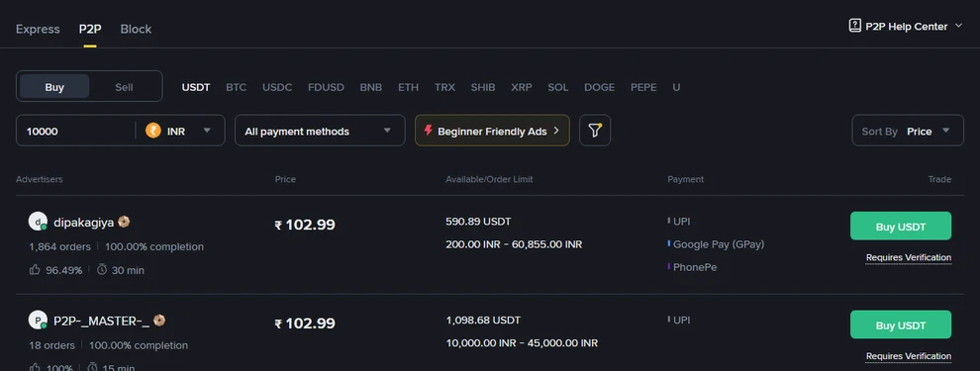
Task: Click dipakagiya's avatar
Action: tap(39, 221)
